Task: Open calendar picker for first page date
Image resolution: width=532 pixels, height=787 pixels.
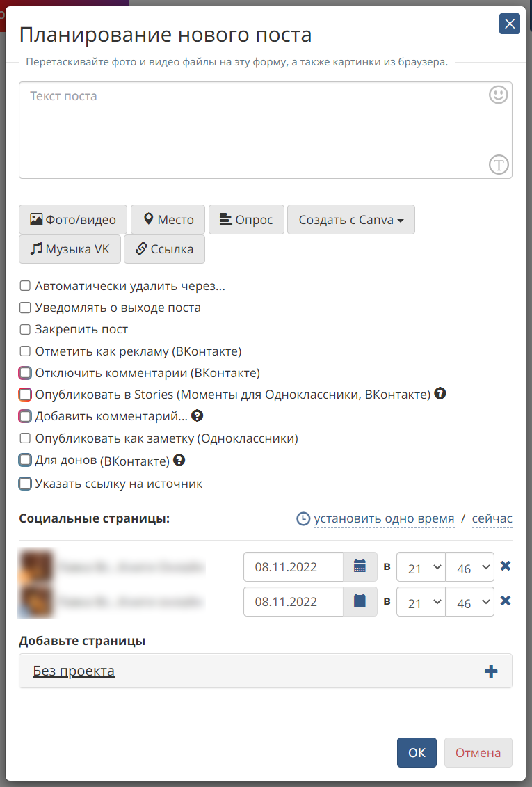Action: point(360,566)
